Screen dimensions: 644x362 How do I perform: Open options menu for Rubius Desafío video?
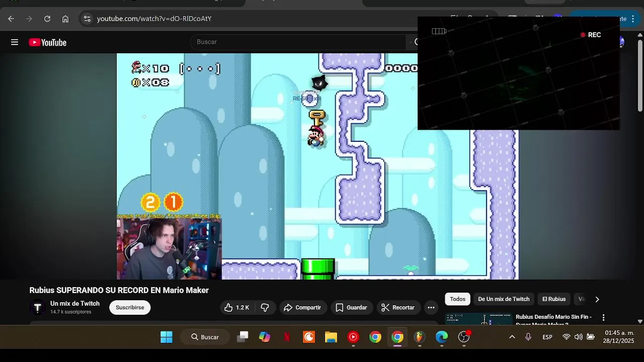coord(603,318)
